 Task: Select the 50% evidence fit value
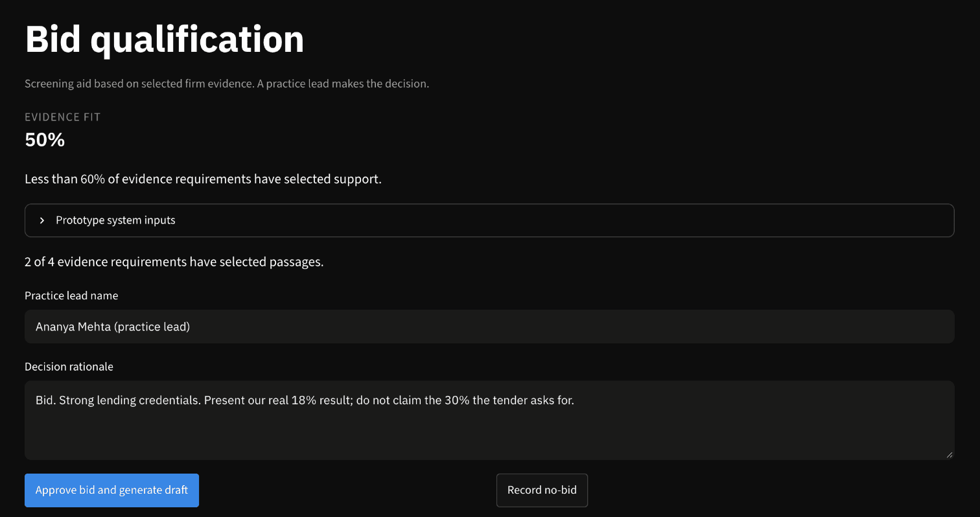[x=45, y=139]
